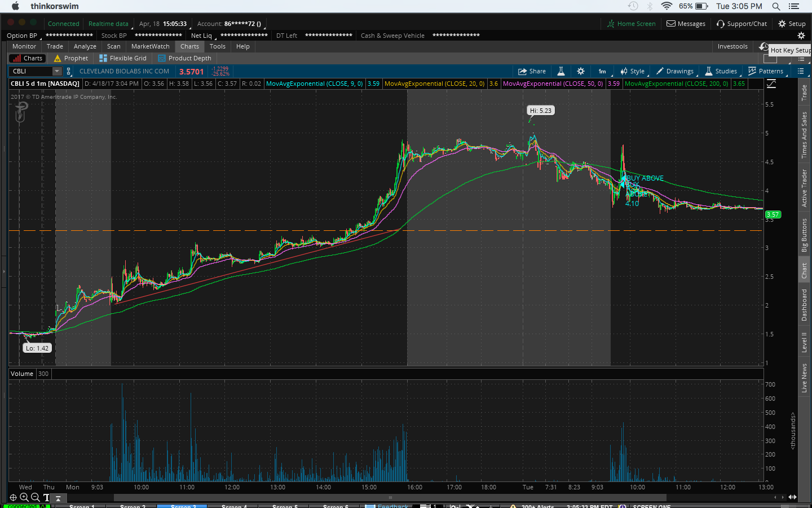
Task: Select the Charts main tab
Action: click(189, 46)
